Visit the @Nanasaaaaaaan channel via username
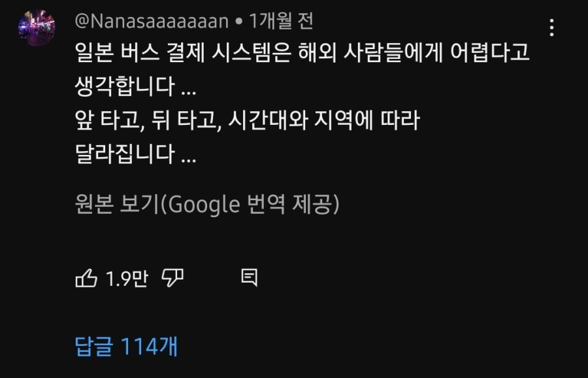The width and height of the screenshot is (588, 378). pyautogui.click(x=152, y=22)
